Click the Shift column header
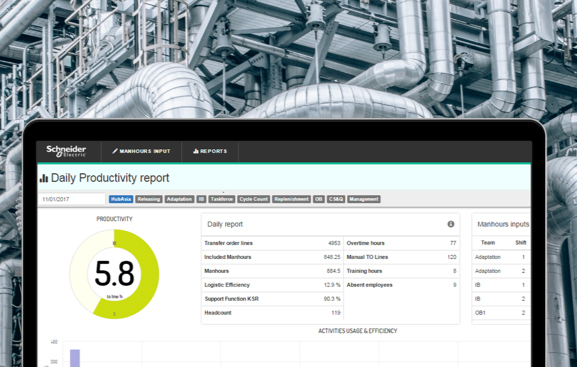 [521, 243]
